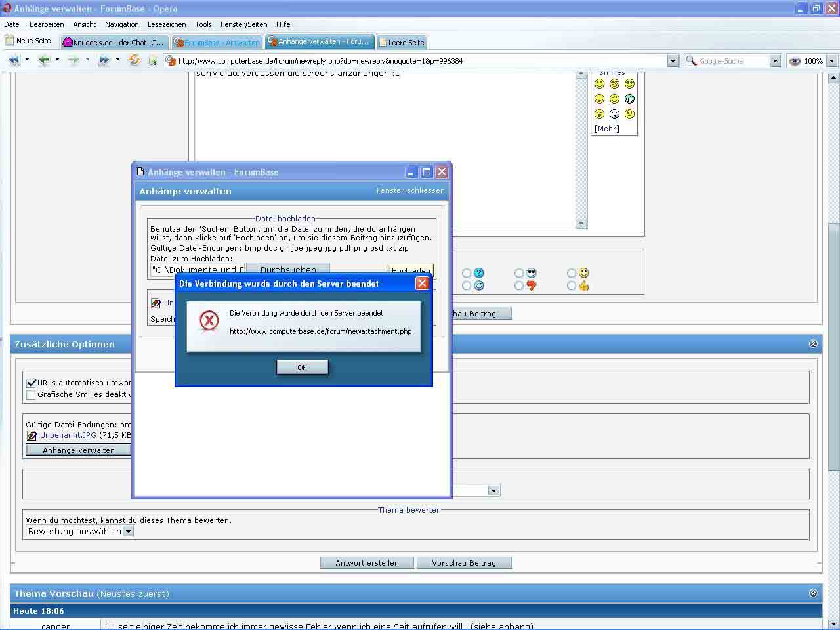840x630 pixels.
Task: Select the blue winking post icon radio
Action: (x=467, y=285)
